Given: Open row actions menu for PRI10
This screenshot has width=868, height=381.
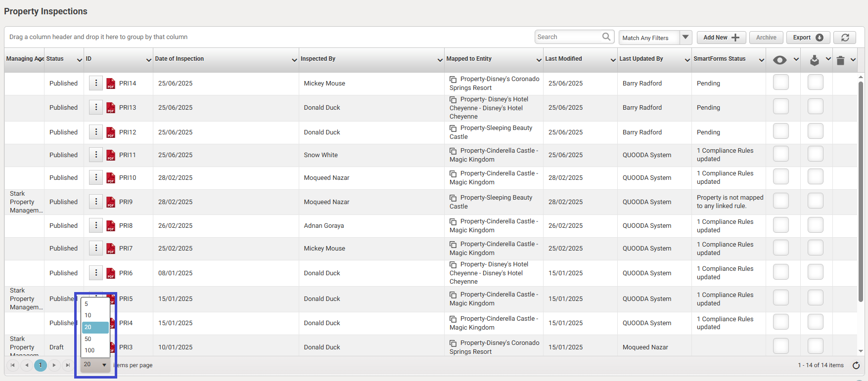Looking at the screenshot, I should (96, 177).
